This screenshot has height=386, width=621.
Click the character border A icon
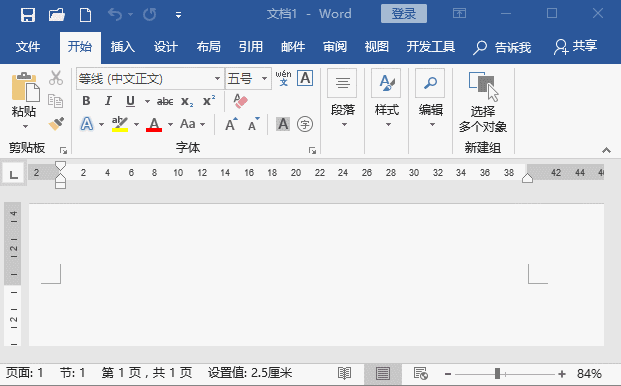point(305,78)
